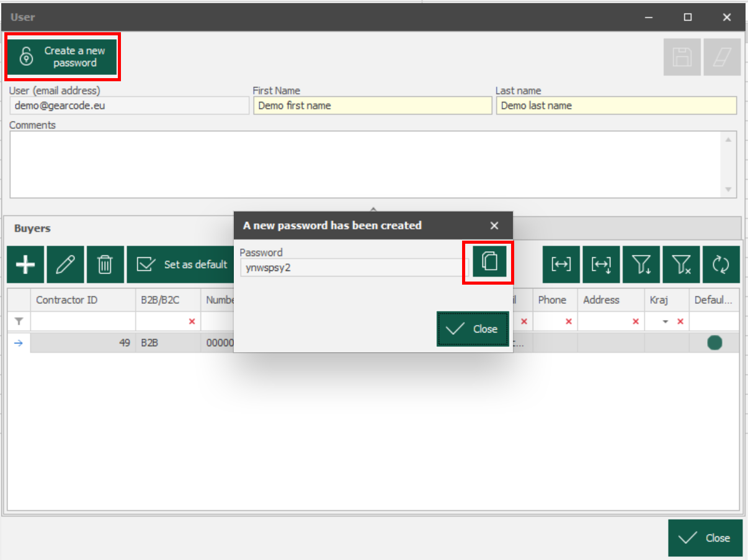Dismiss password dialog using X icon
Image resolution: width=748 pixels, height=560 pixels.
(x=494, y=226)
